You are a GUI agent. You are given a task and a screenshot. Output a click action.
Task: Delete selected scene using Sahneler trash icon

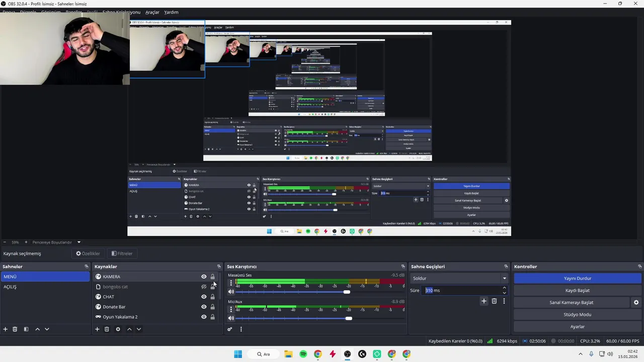tap(15, 329)
